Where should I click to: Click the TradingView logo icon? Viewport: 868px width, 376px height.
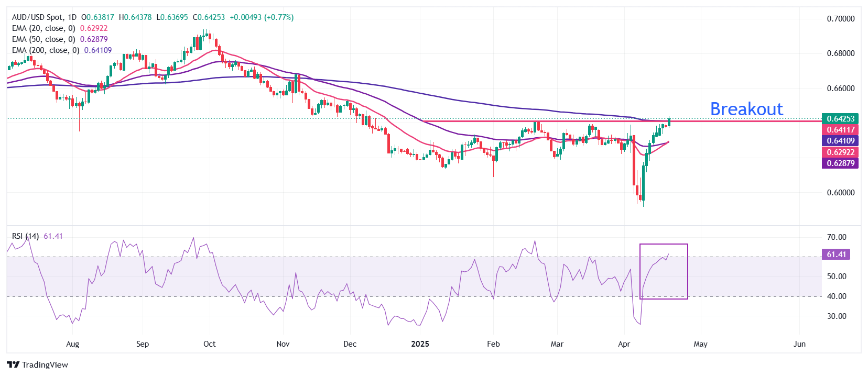click(x=13, y=365)
